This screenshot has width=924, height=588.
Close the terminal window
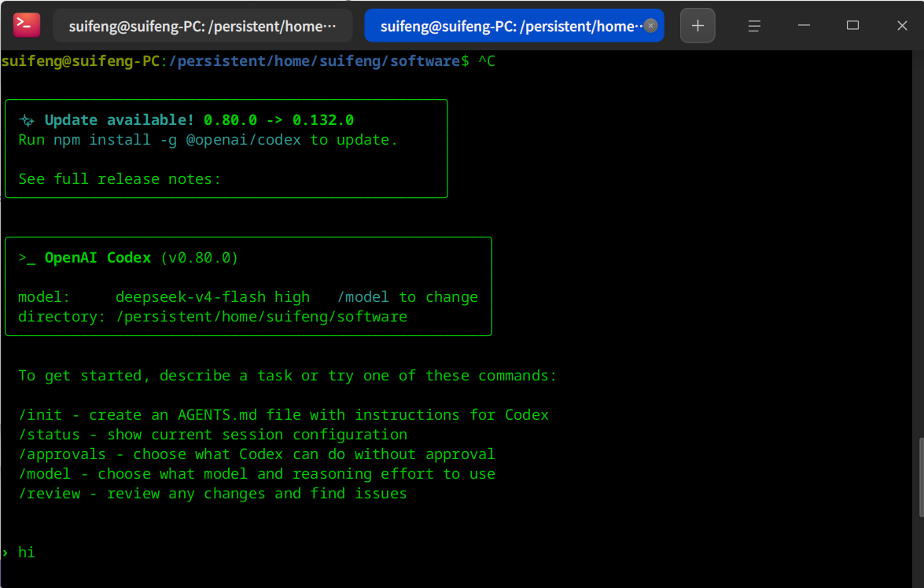[902, 25]
